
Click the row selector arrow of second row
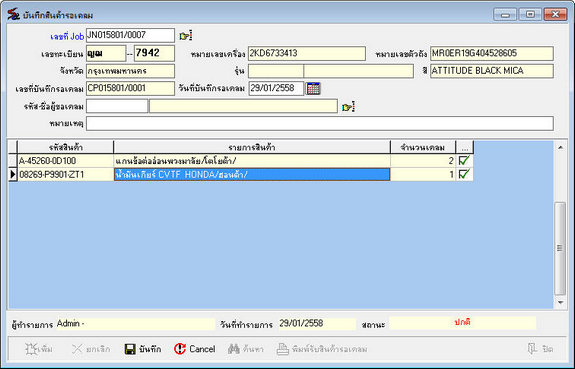(12, 175)
